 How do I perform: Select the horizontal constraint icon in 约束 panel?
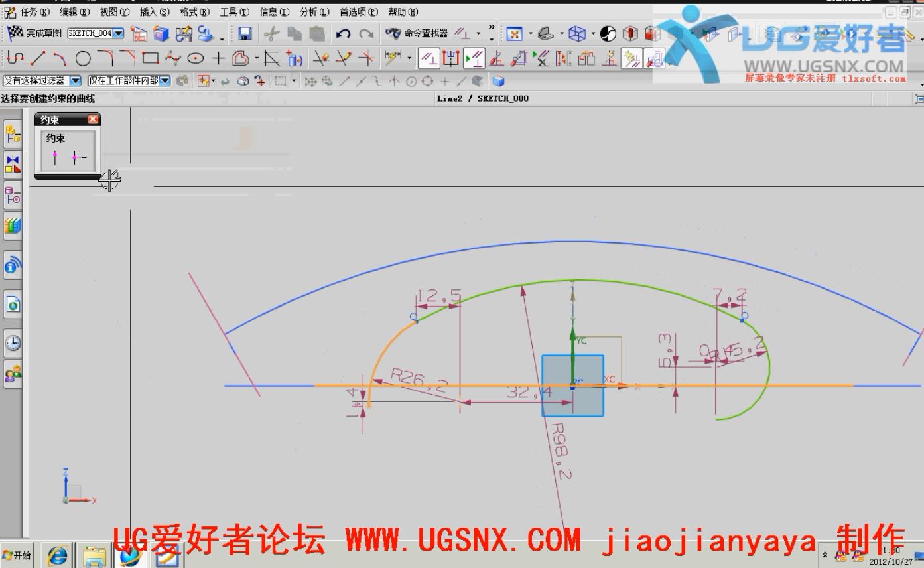[78, 158]
